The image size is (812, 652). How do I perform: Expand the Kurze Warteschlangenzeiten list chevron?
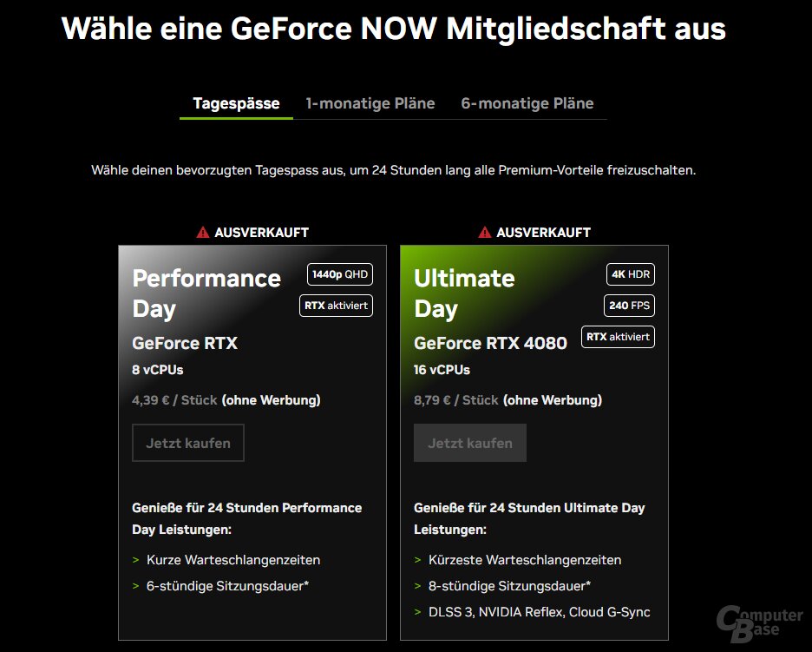click(137, 560)
